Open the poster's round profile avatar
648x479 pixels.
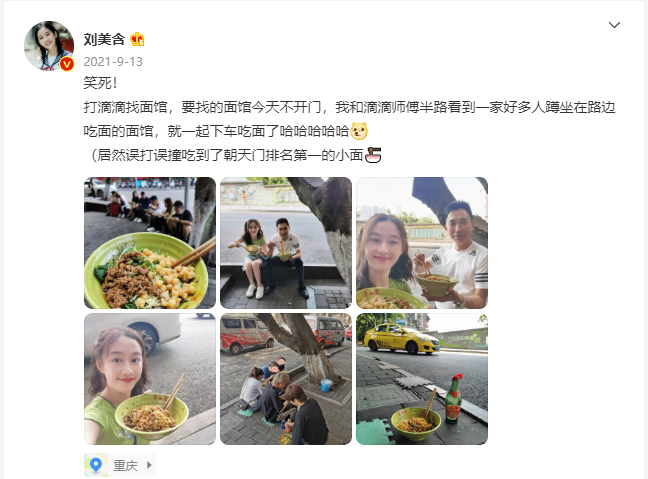49,45
